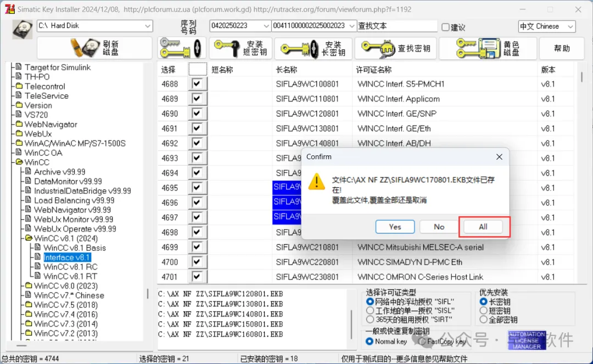Select single license SISL radio button
This screenshot has width=593, height=364.
tap(370, 310)
